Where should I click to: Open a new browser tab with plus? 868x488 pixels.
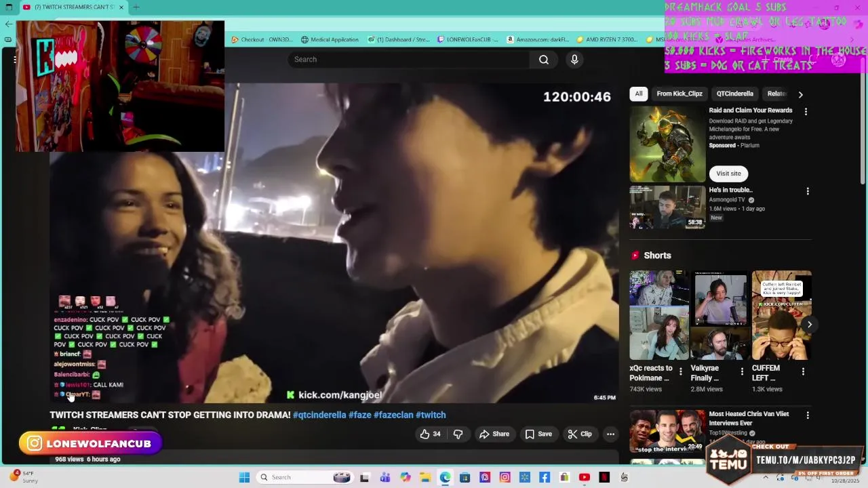pyautogui.click(x=136, y=7)
